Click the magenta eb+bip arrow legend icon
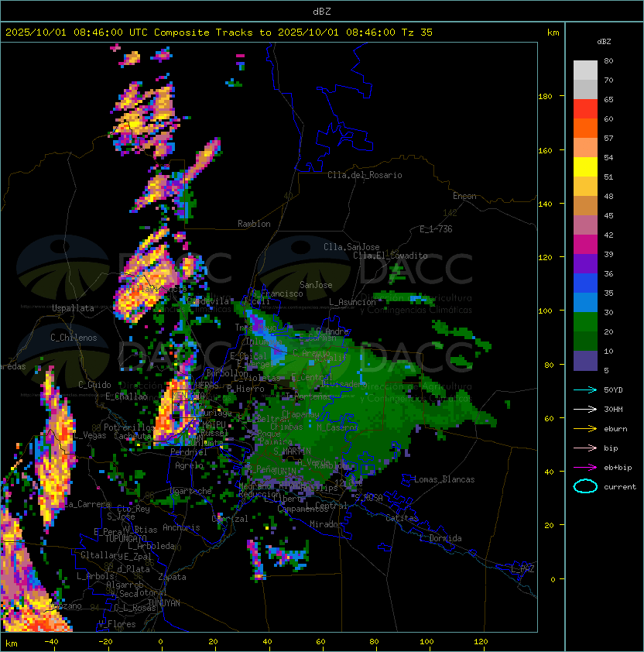 click(x=585, y=468)
